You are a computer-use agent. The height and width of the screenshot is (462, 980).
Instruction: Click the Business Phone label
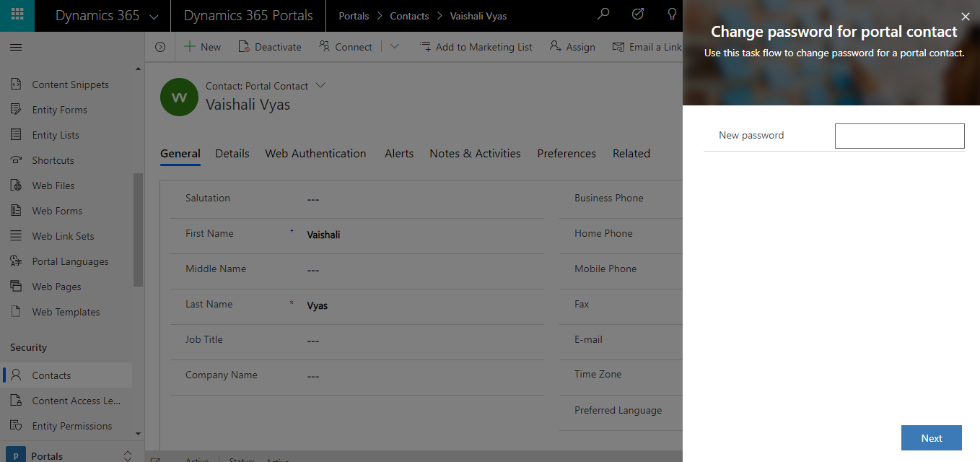609,198
